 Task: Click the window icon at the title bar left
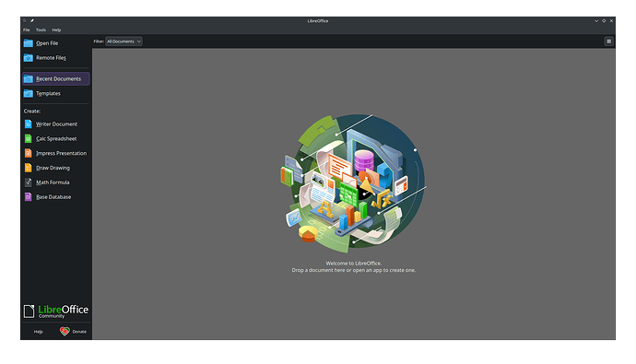(25, 20)
